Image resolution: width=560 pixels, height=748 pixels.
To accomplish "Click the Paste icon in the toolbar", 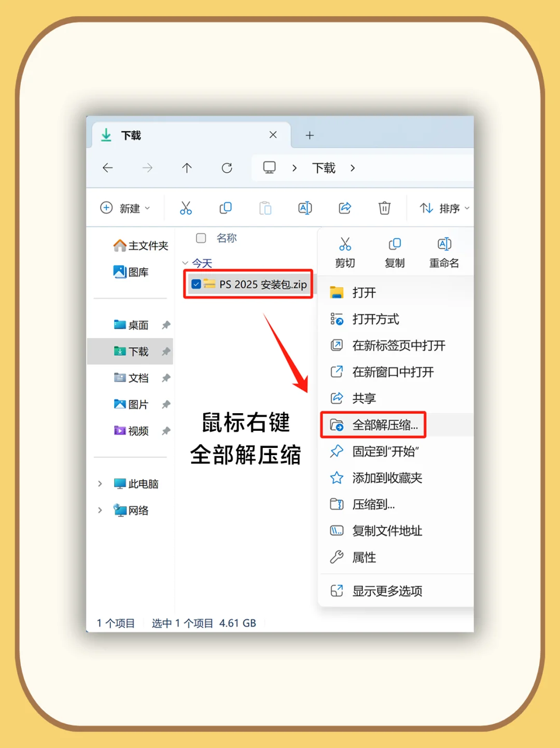I will click(x=265, y=207).
